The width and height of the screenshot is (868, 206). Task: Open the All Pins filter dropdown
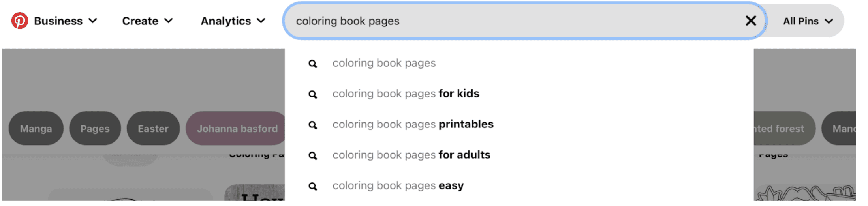(x=808, y=21)
